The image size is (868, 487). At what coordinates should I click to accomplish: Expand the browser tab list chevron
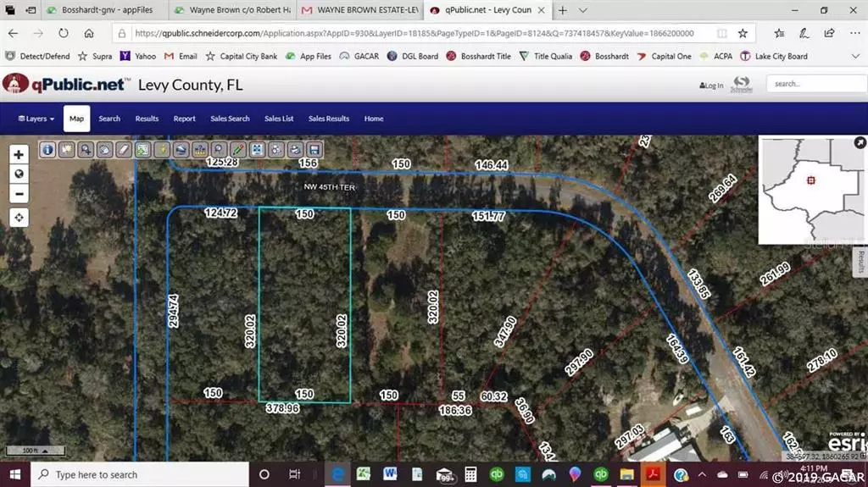click(x=583, y=10)
